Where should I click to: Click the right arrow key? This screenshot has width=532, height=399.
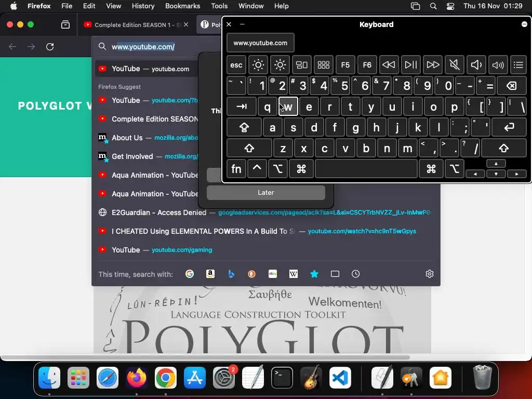[x=517, y=174]
